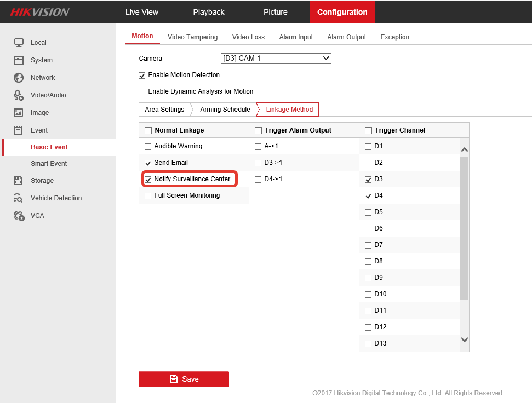Open the Camera dropdown list
This screenshot has height=403, width=532.
[276, 58]
